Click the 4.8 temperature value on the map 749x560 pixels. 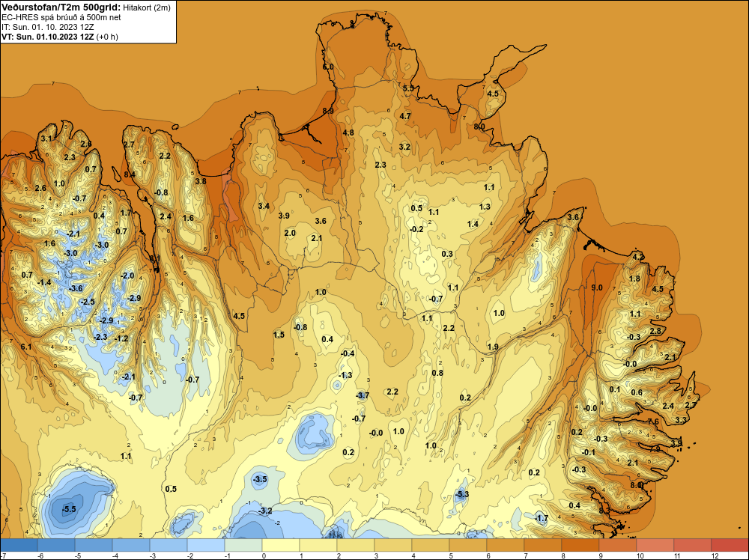click(x=348, y=133)
